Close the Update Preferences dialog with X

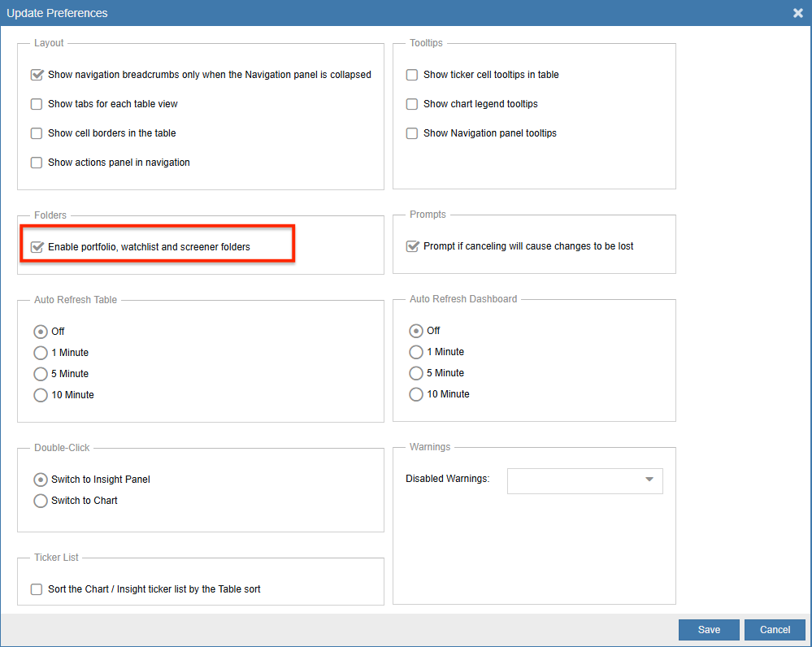798,13
